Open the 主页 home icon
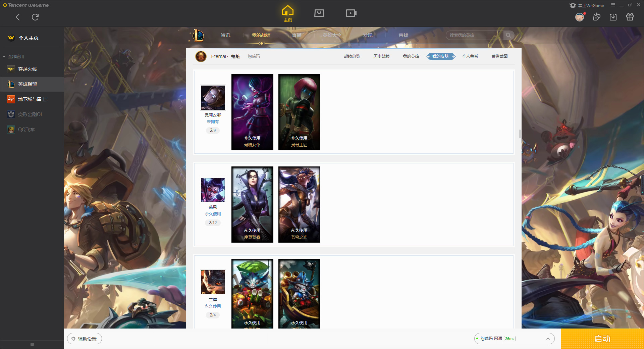The height and width of the screenshot is (349, 644). pos(288,13)
